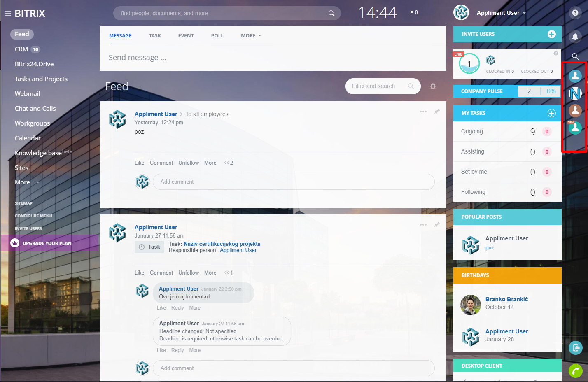Image resolution: width=588 pixels, height=382 pixels.
Task: Open Tasks and Projects in the left menu
Action: pos(41,79)
